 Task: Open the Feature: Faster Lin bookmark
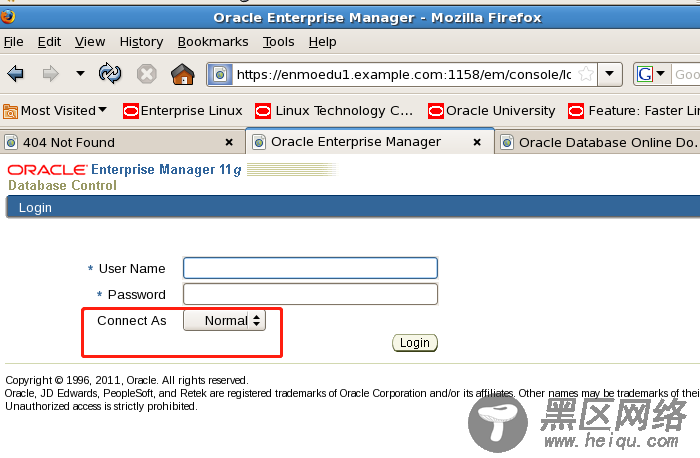point(633,110)
